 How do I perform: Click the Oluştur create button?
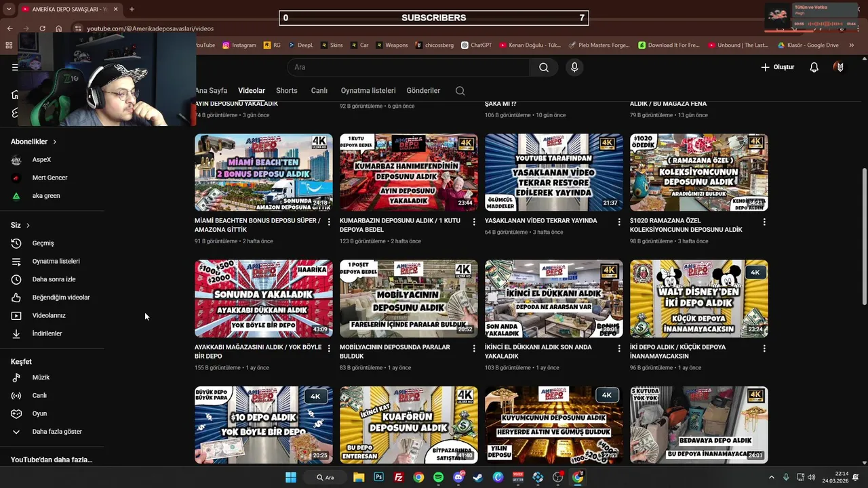click(x=777, y=67)
